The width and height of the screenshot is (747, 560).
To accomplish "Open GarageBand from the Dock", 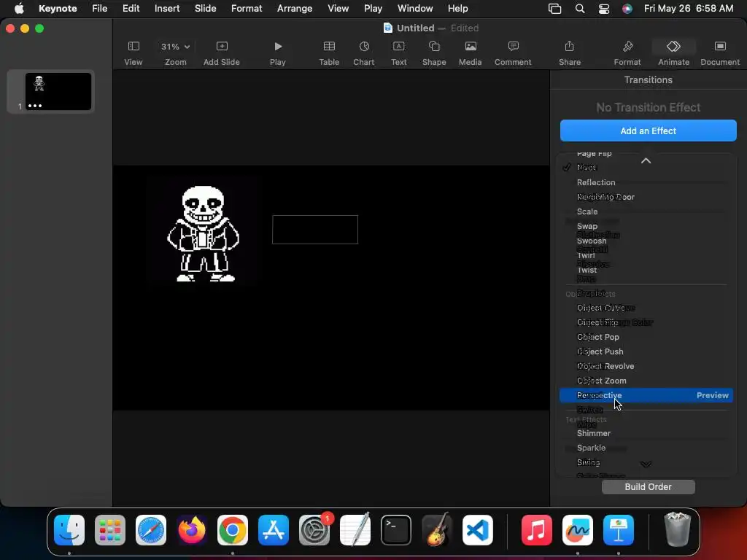I will click(437, 530).
